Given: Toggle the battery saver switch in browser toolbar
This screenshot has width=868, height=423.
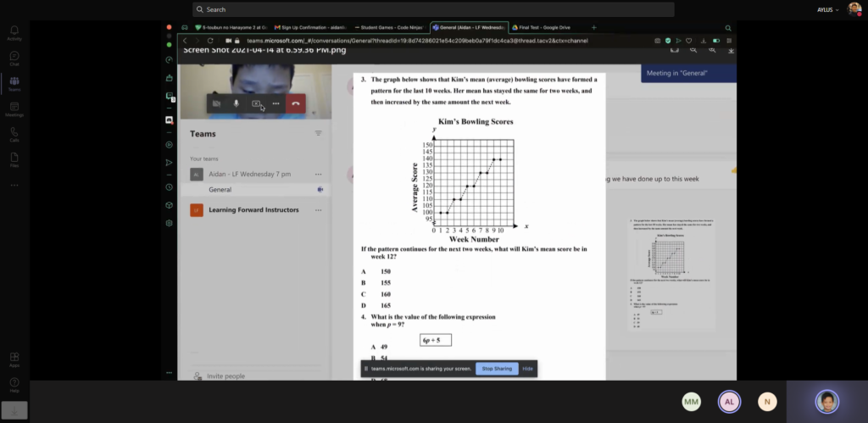Looking at the screenshot, I should pyautogui.click(x=716, y=41).
